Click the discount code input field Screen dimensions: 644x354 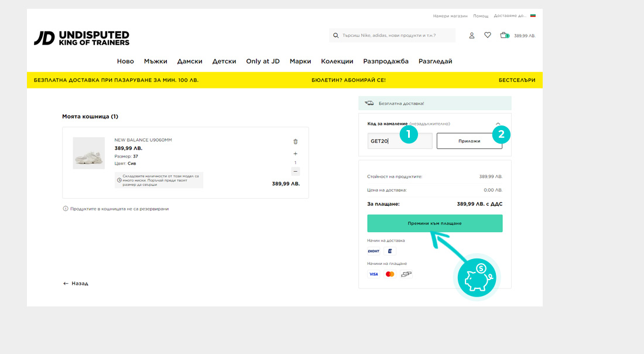tap(400, 141)
